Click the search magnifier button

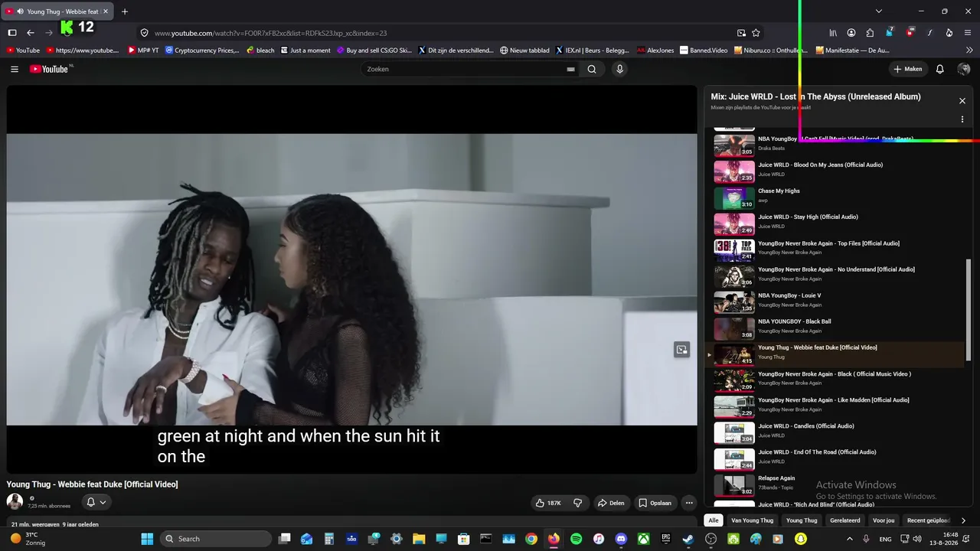(592, 69)
